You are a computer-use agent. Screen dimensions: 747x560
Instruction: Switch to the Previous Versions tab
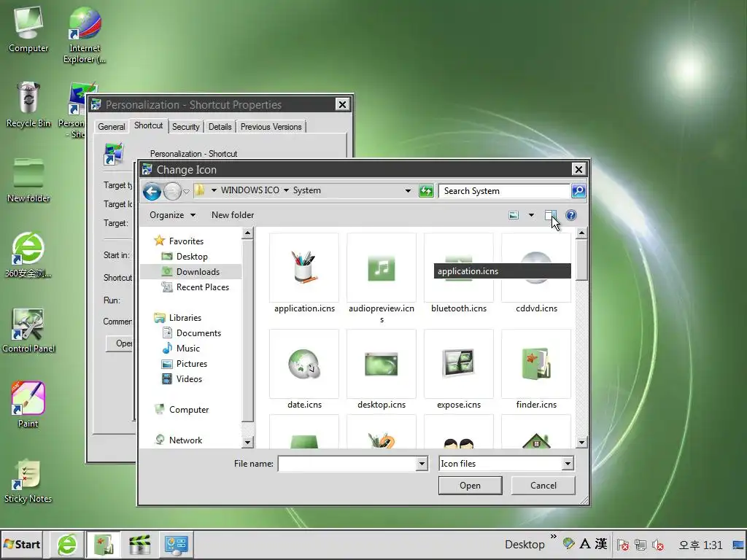pos(271,127)
